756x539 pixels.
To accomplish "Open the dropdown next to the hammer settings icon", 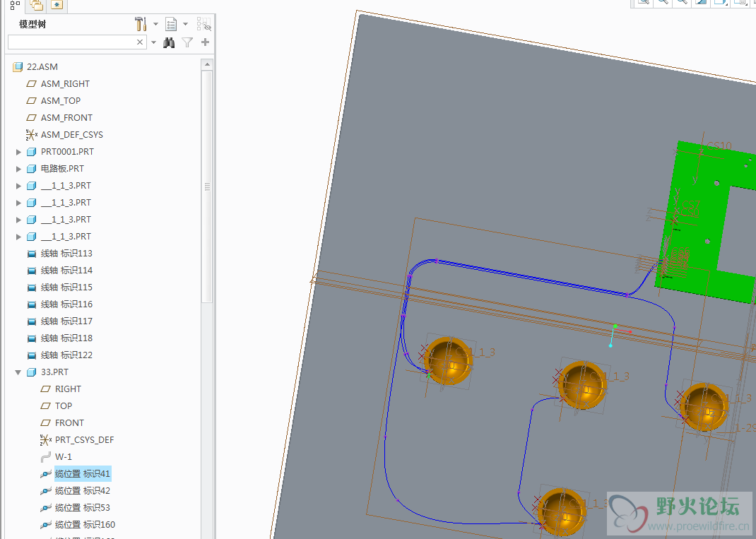I will (x=155, y=24).
